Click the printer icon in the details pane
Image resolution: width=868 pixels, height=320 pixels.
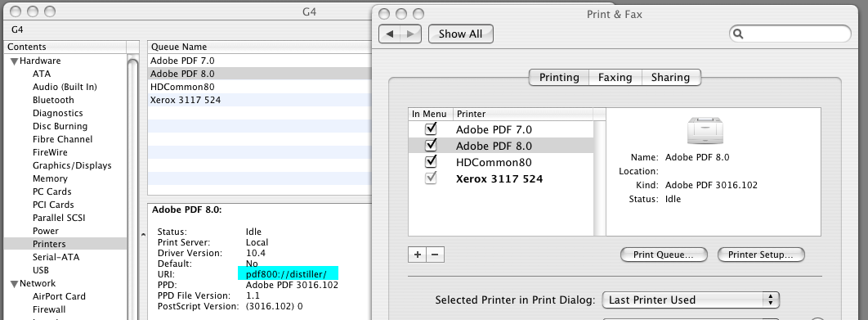(x=705, y=131)
